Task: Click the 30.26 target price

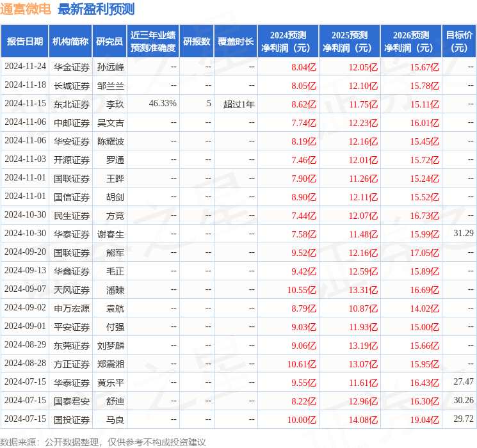Action: [464, 400]
